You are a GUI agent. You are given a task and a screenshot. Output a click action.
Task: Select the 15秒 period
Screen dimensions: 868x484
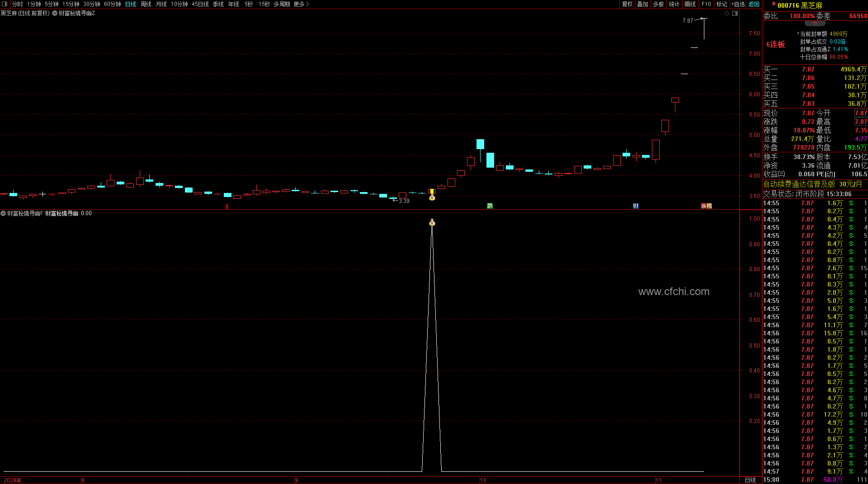(264, 4)
